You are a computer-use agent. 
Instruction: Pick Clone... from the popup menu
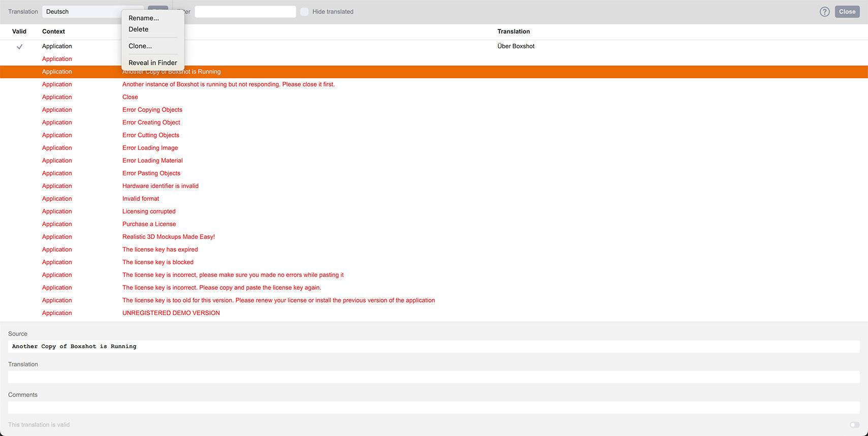[140, 46]
